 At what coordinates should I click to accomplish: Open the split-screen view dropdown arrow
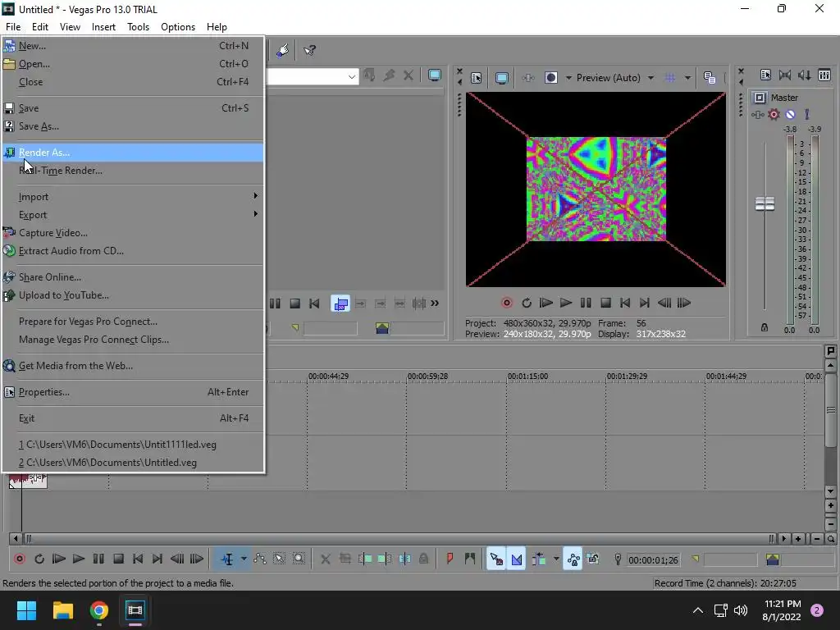568,78
